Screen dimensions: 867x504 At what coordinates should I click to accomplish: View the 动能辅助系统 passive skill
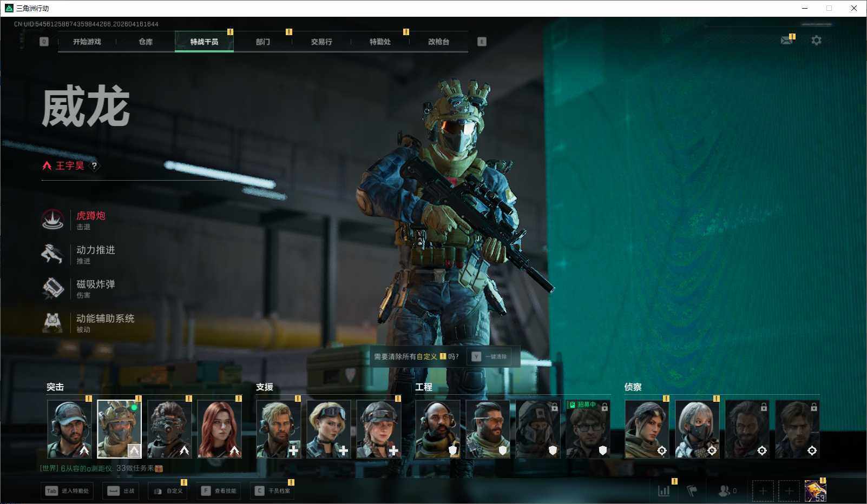coord(88,323)
